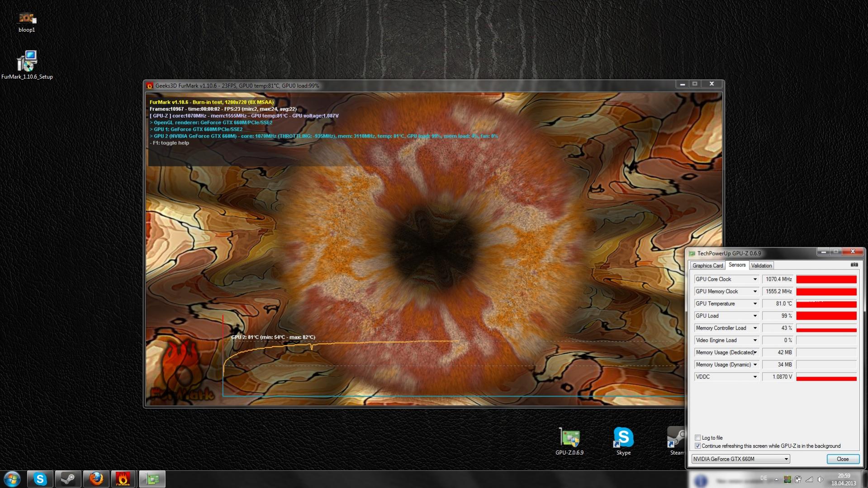
Task: Switch to the Graphics Card tab
Action: (707, 266)
